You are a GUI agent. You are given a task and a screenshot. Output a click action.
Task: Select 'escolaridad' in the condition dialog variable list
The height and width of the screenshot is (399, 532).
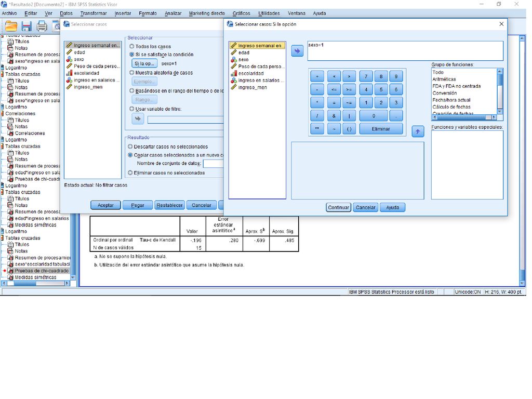click(251, 73)
